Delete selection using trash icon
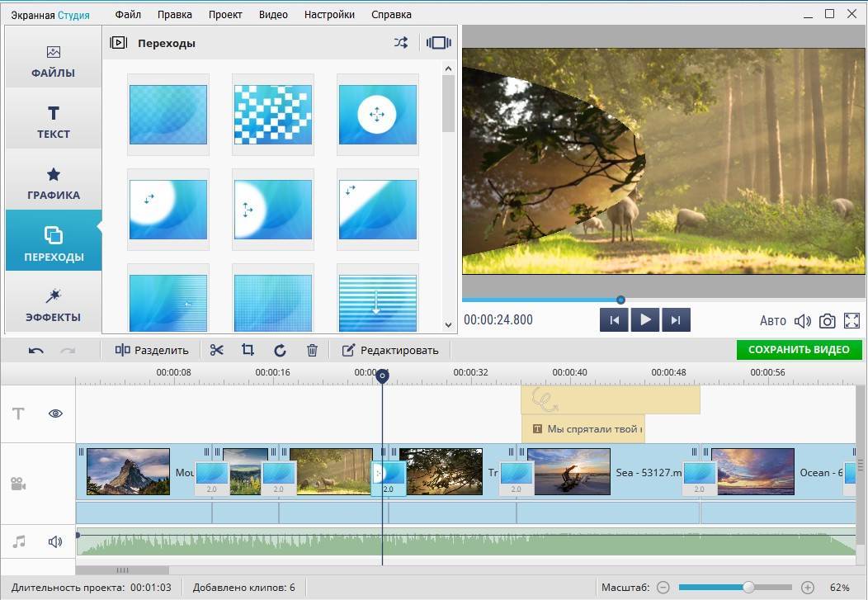The width and height of the screenshot is (868, 600). pyautogui.click(x=312, y=350)
